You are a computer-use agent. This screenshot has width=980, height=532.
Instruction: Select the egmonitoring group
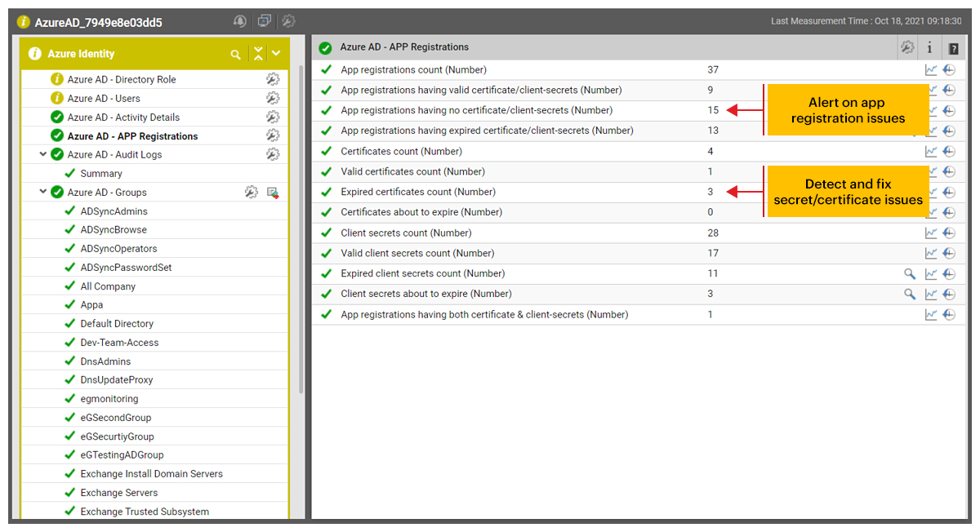click(109, 399)
